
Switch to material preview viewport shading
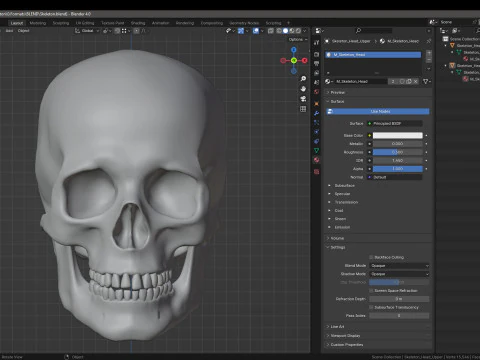(292, 31)
